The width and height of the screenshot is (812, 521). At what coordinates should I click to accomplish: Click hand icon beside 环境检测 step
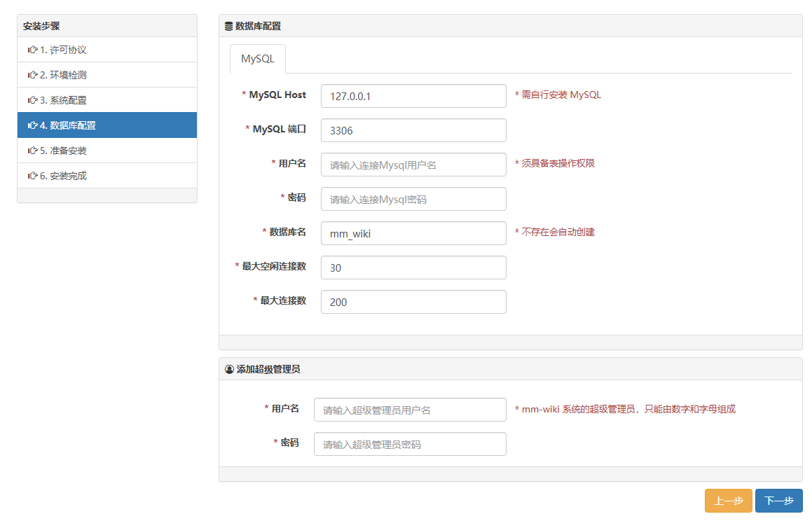[x=32, y=76]
